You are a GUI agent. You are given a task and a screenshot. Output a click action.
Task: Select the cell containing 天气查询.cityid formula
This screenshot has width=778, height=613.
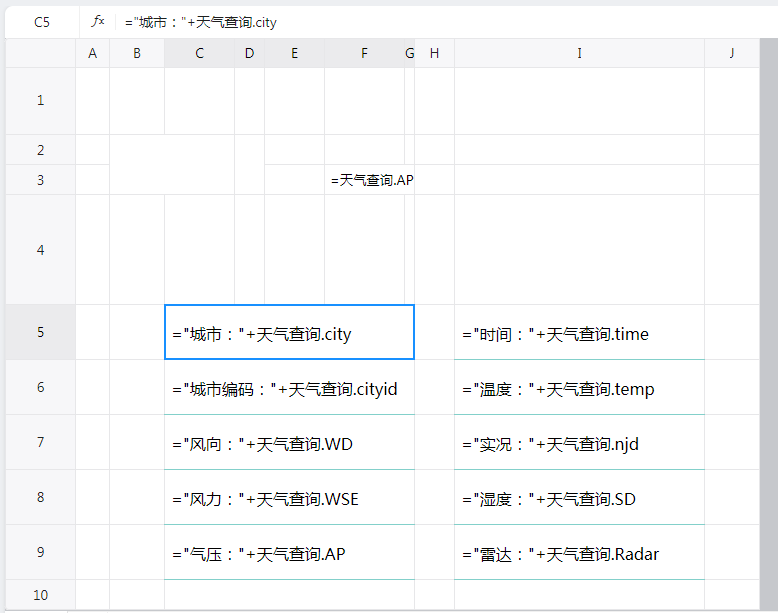click(x=289, y=388)
